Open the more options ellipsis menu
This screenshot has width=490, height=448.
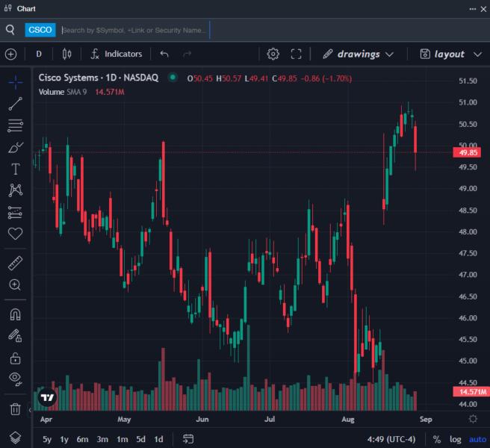(x=473, y=9)
